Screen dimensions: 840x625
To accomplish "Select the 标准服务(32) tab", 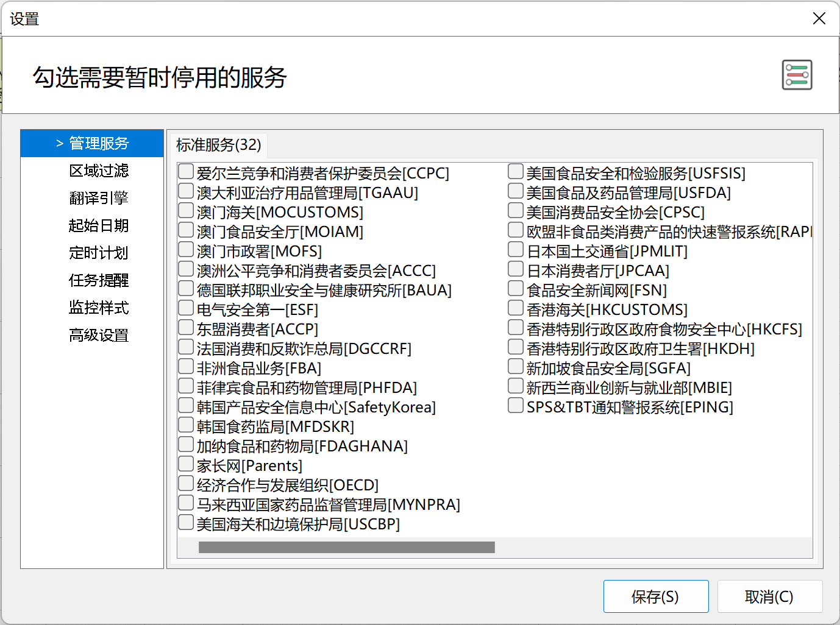I will [x=218, y=145].
